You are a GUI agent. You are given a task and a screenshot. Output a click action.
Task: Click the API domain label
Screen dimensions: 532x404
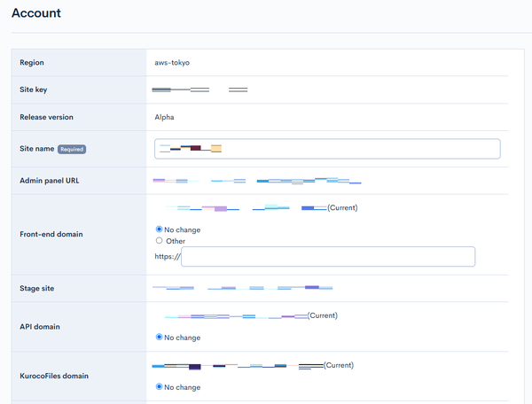pos(40,327)
